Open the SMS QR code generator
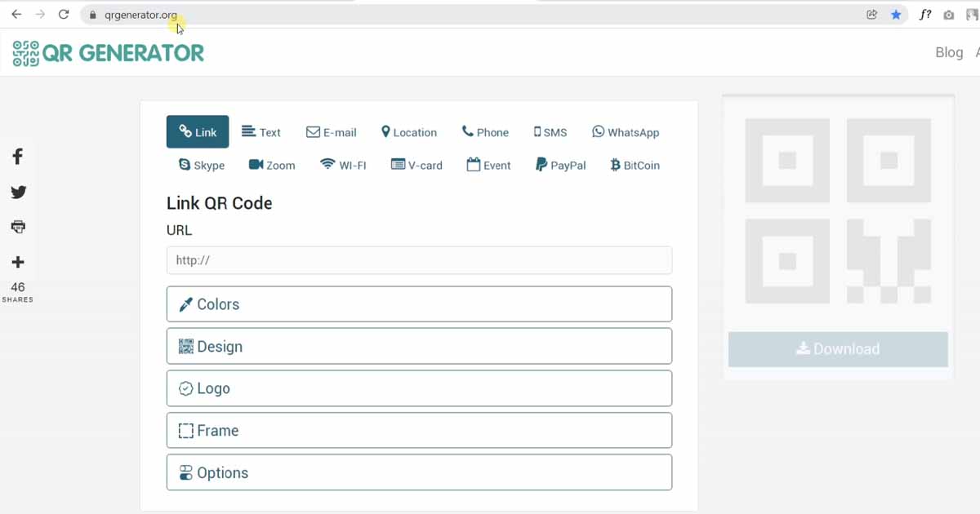This screenshot has height=514, width=980. pos(550,131)
